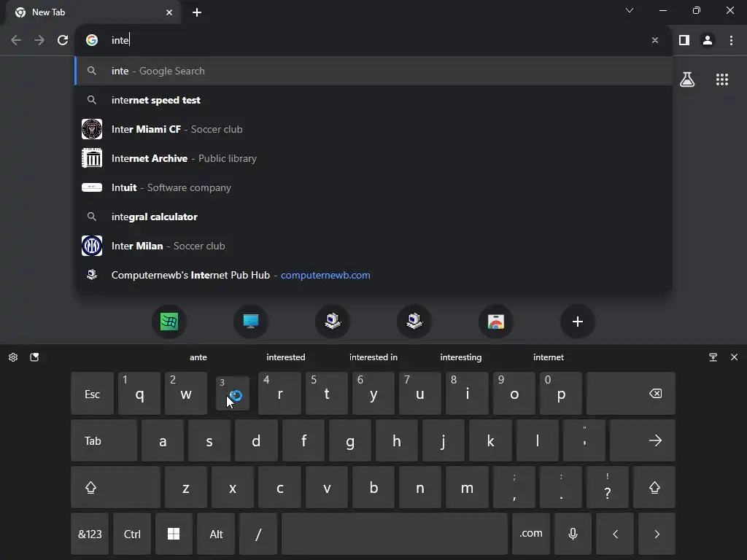Toggle the Alt key
The height and width of the screenshot is (560, 747).
click(x=216, y=534)
